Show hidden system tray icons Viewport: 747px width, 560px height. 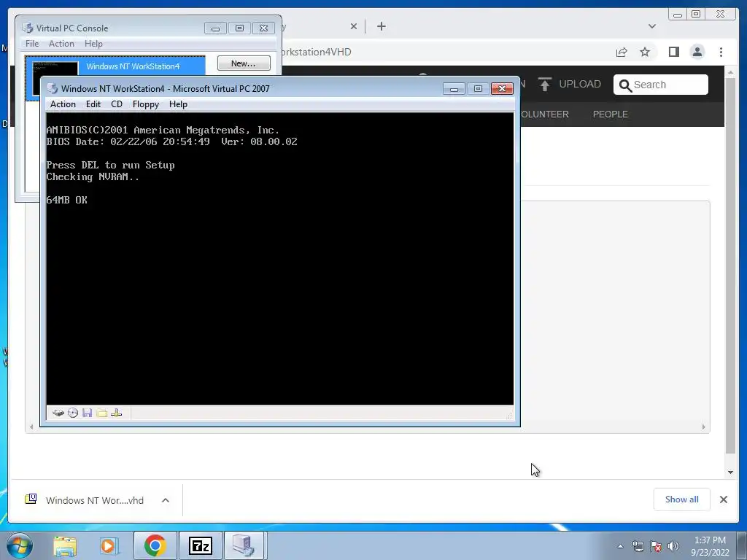[x=620, y=546]
